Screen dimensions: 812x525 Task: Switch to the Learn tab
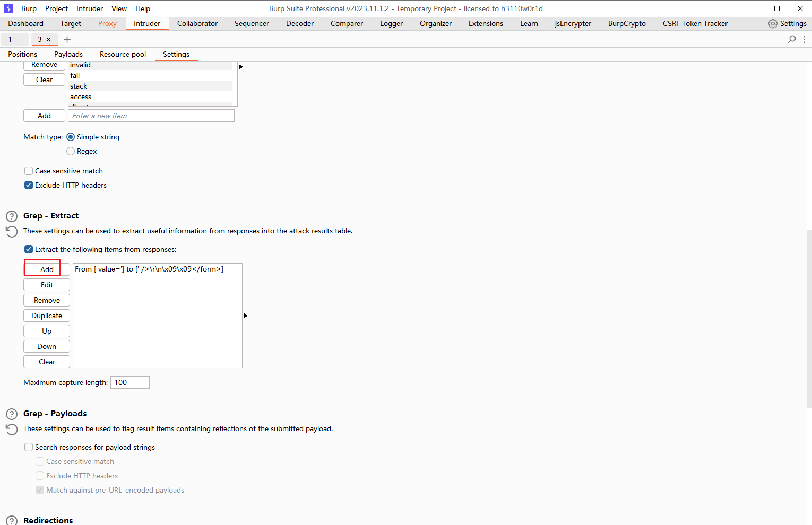[529, 23]
